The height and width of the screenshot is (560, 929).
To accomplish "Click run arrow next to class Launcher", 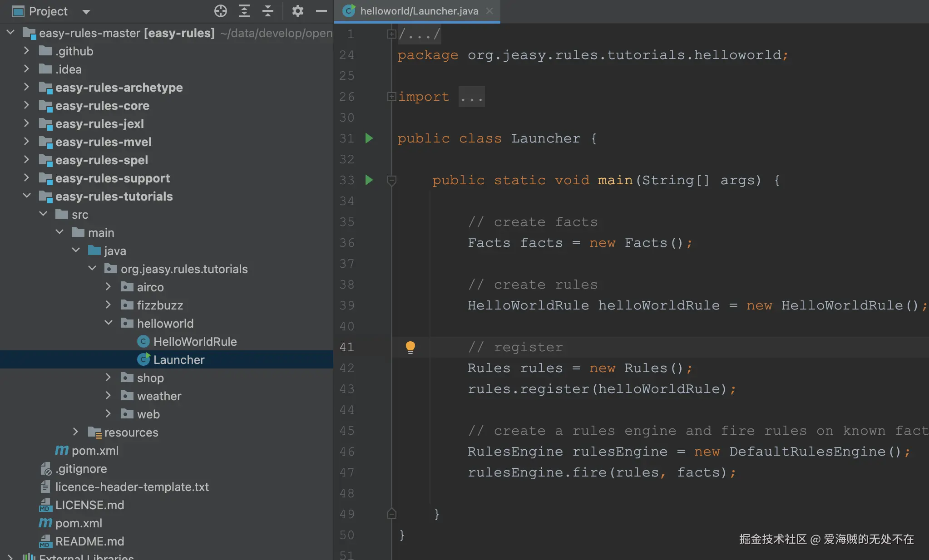I will pos(369,138).
